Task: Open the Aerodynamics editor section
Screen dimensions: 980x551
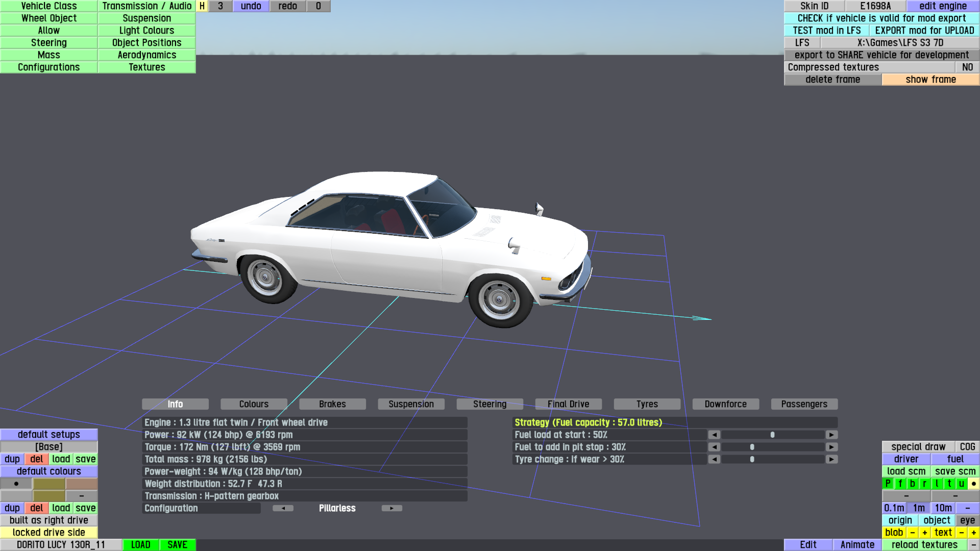Action: 146,55
